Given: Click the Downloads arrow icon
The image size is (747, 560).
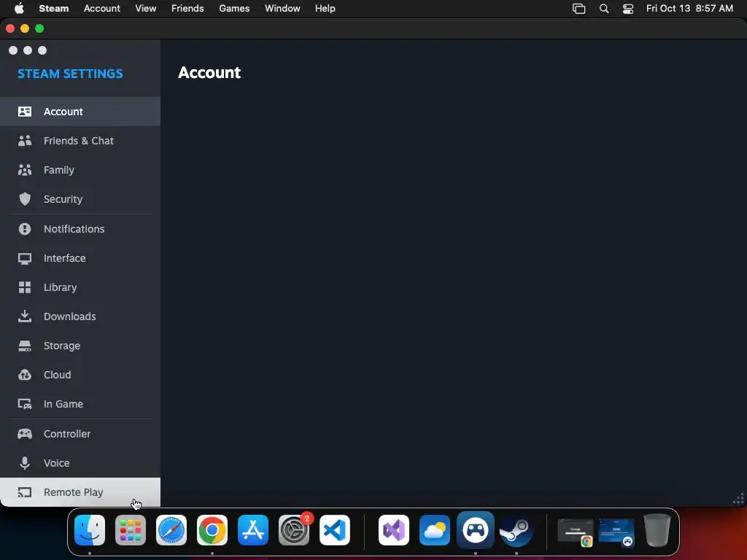Looking at the screenshot, I should point(25,316).
